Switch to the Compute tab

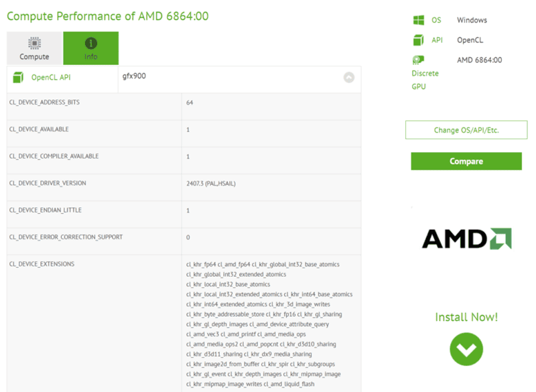click(34, 49)
